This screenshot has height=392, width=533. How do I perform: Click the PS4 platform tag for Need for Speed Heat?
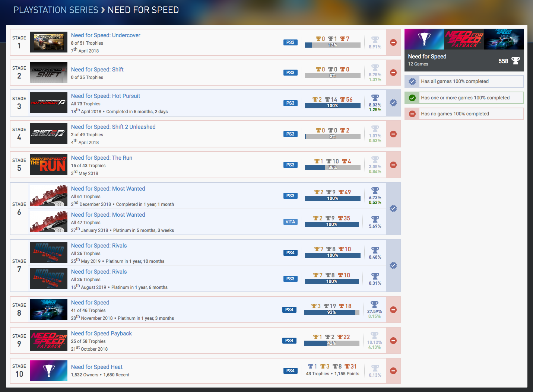291,371
